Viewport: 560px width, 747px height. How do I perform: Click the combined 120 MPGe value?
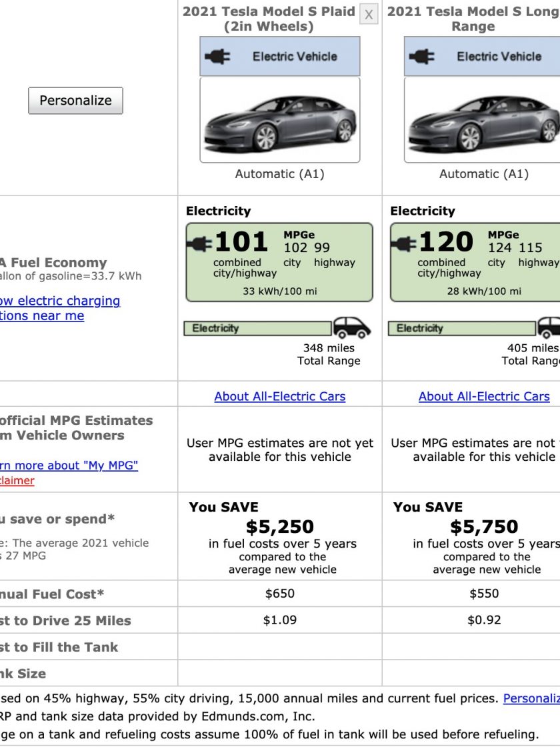(446, 242)
